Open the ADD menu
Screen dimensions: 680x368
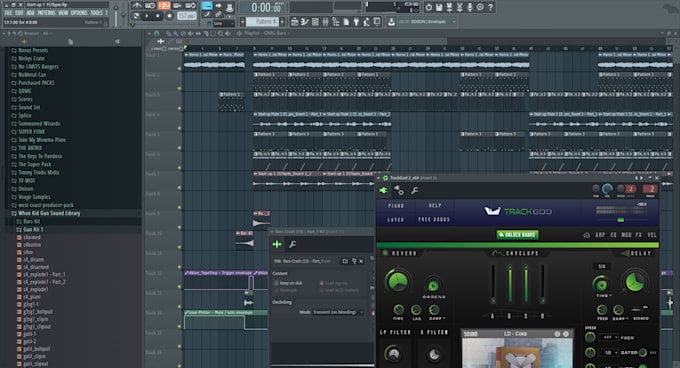30,13
